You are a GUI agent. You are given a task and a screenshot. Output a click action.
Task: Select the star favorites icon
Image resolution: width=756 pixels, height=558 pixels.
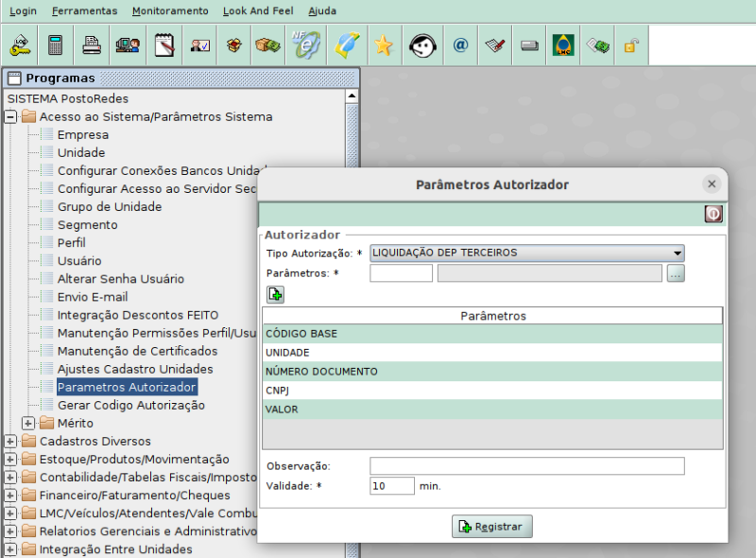(x=383, y=44)
